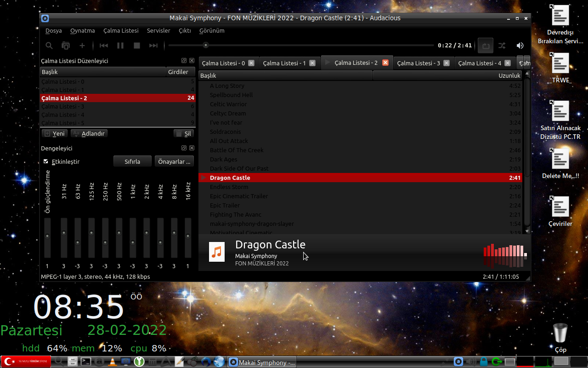This screenshot has height=368, width=588.
Task: Close the Çalma Listesi - 2 tab
Action: pyautogui.click(x=385, y=63)
